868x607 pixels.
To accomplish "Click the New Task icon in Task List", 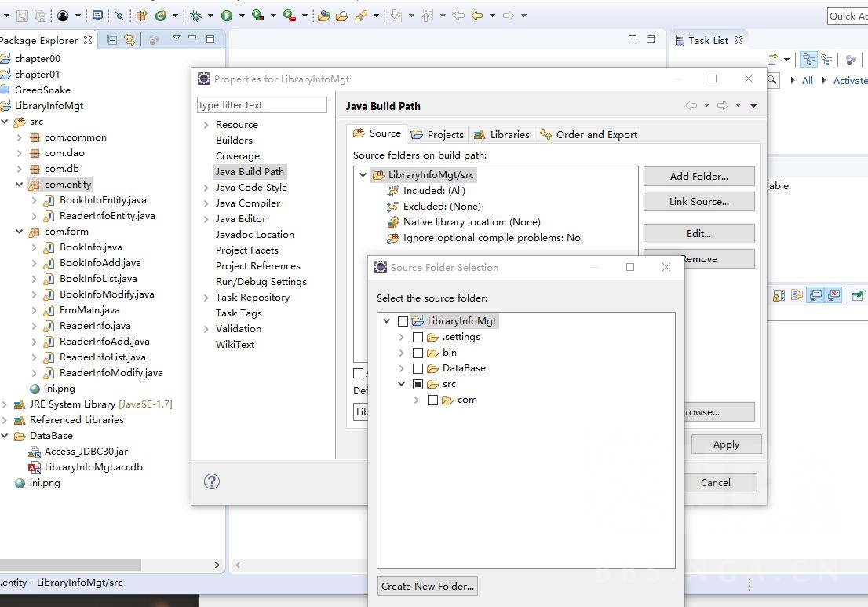I will point(773,60).
